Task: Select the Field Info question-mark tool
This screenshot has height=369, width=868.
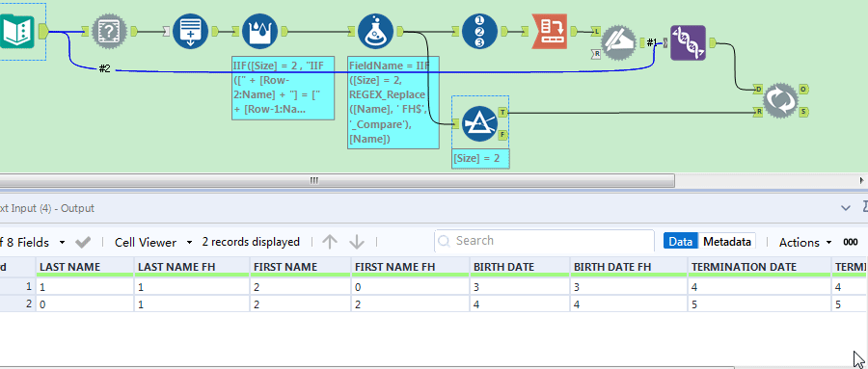Action: point(109,32)
